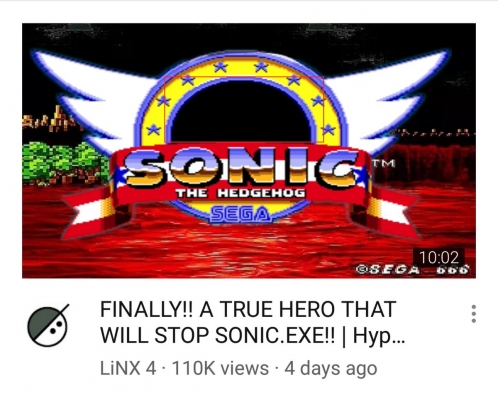Click the 110K views text

[220, 368]
